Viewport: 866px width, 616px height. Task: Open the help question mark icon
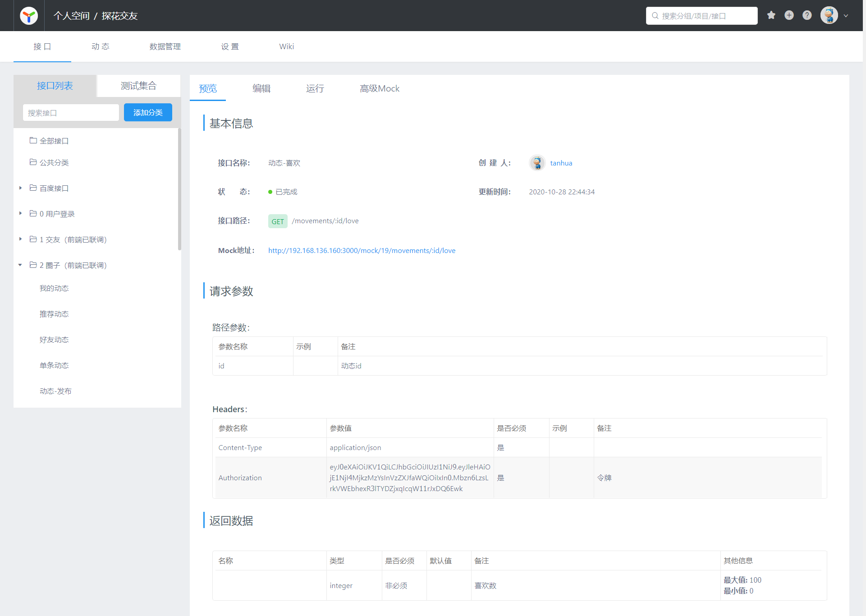coord(807,15)
